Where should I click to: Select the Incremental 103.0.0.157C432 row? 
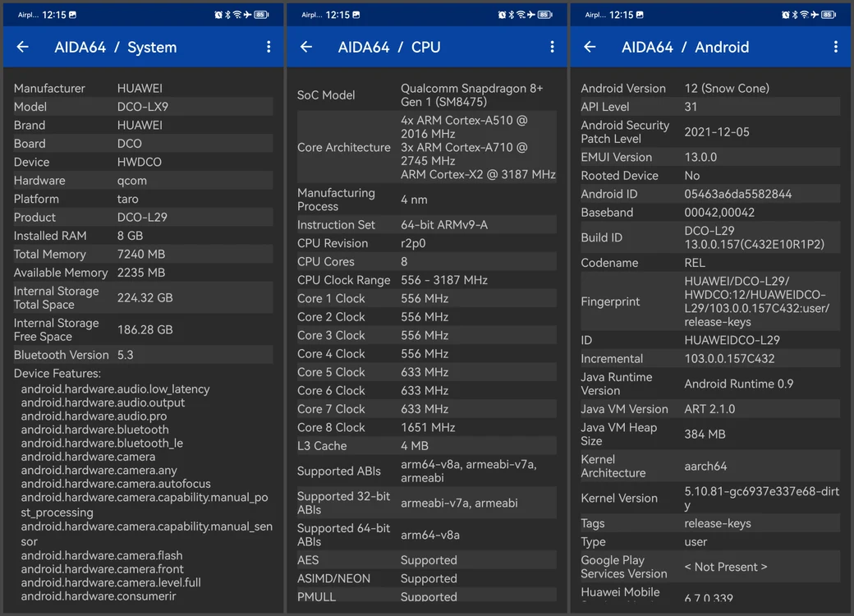tap(710, 359)
